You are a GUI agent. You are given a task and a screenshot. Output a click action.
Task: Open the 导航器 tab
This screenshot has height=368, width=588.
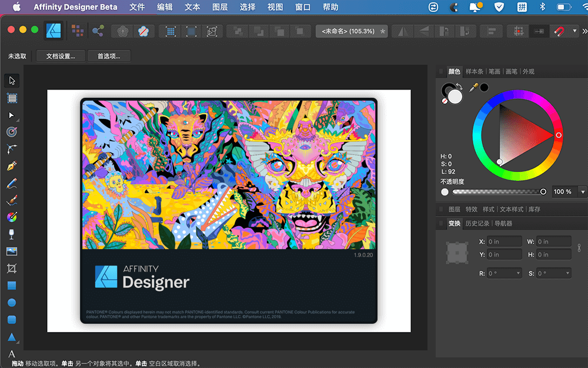click(503, 223)
